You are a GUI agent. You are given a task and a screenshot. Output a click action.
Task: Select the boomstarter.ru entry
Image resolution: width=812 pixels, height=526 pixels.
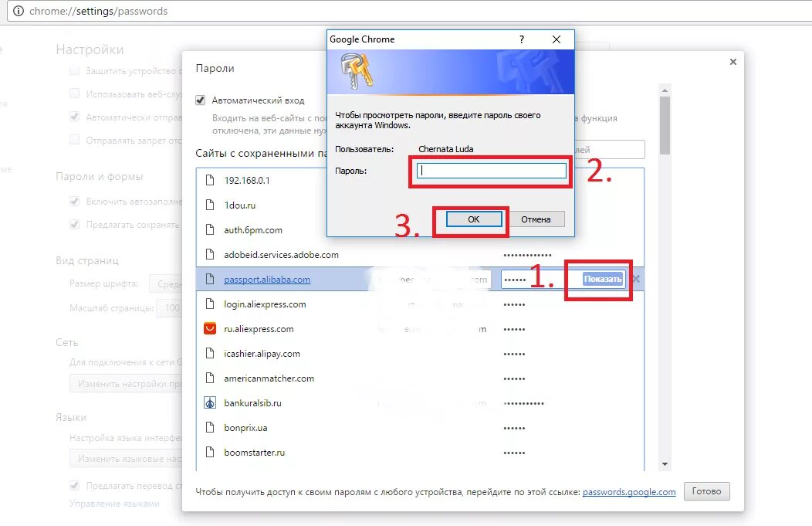[254, 453]
